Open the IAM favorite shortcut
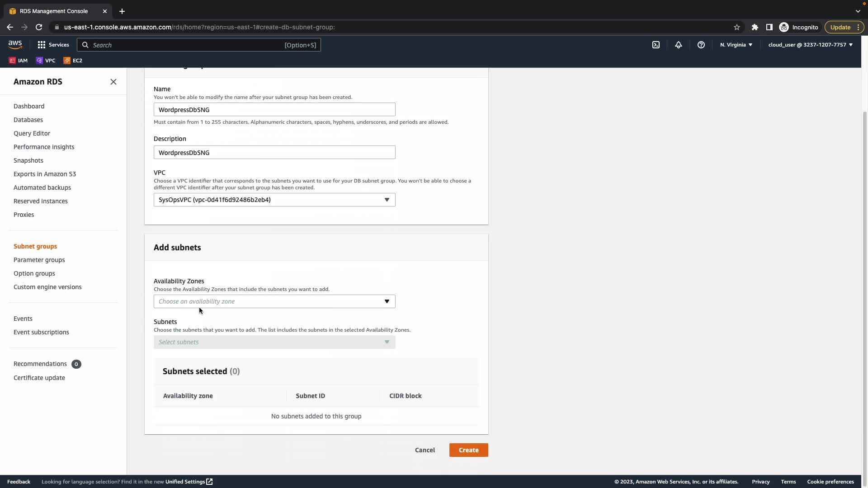868x488 pixels. (19, 61)
